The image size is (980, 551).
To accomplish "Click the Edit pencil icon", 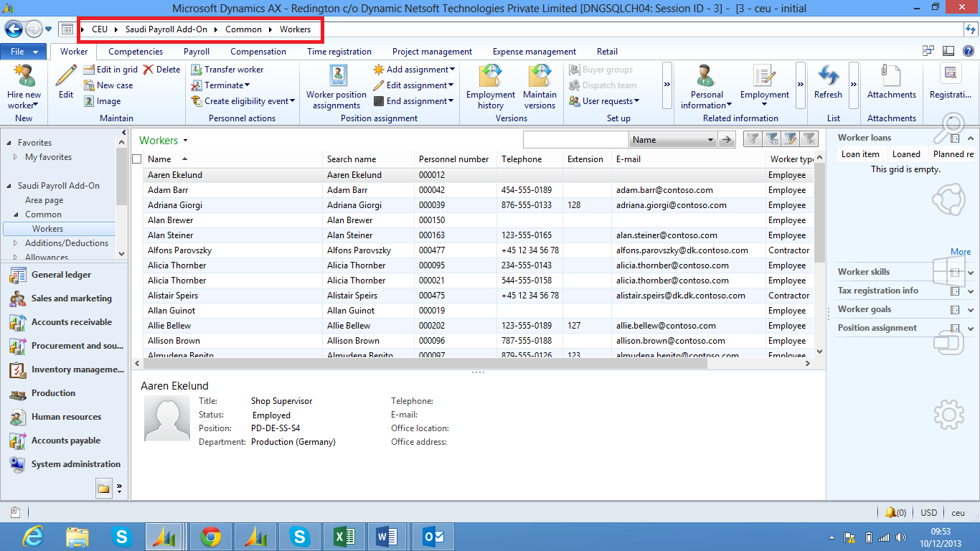I will (x=66, y=75).
